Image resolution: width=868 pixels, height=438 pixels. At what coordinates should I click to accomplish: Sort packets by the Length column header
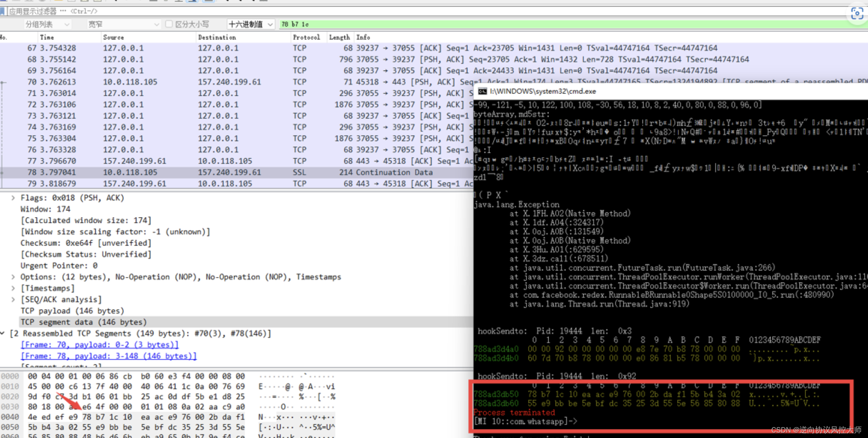339,37
